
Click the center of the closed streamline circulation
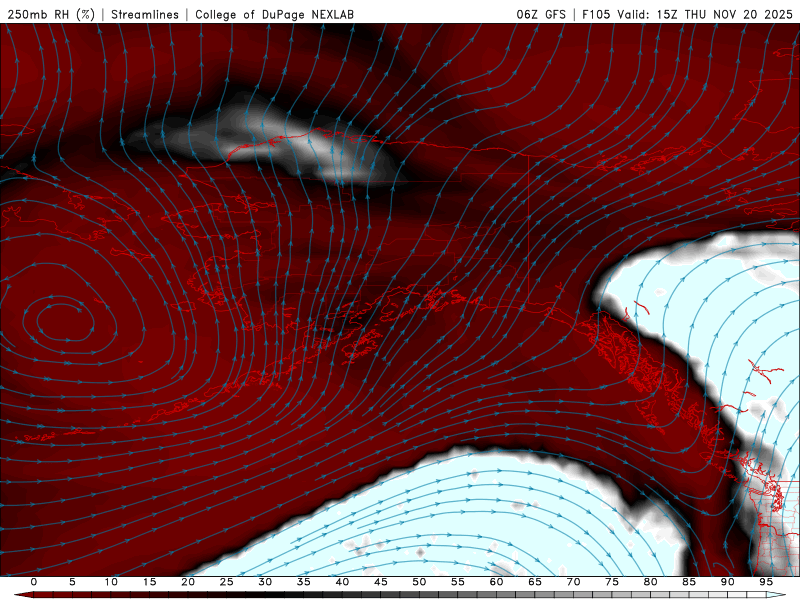[x=65, y=322]
